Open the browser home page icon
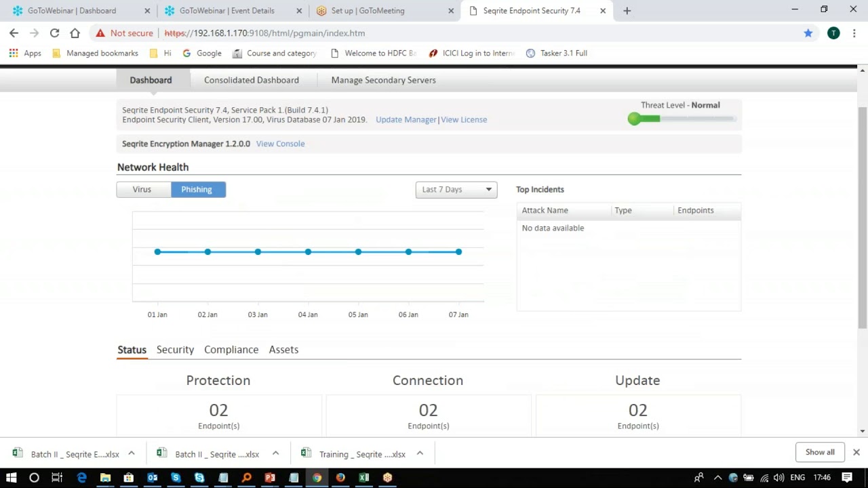Viewport: 868px width, 488px height. coord(75,33)
